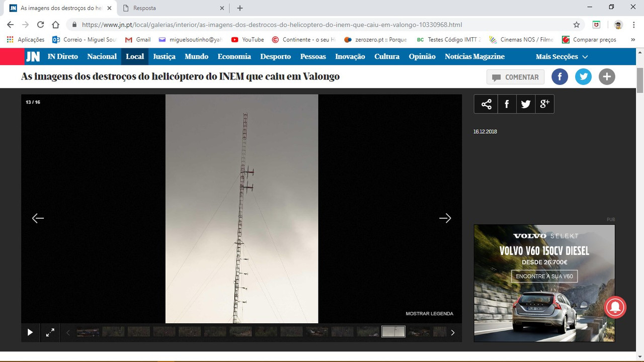This screenshot has height=362, width=644.
Task: Open the browser home page icon
Action: pyautogui.click(x=55, y=25)
